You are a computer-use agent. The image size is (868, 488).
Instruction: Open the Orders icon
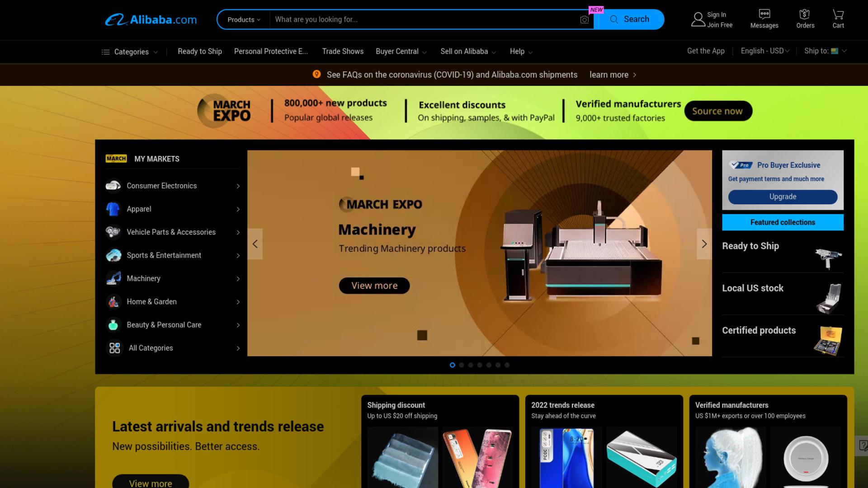805,14
